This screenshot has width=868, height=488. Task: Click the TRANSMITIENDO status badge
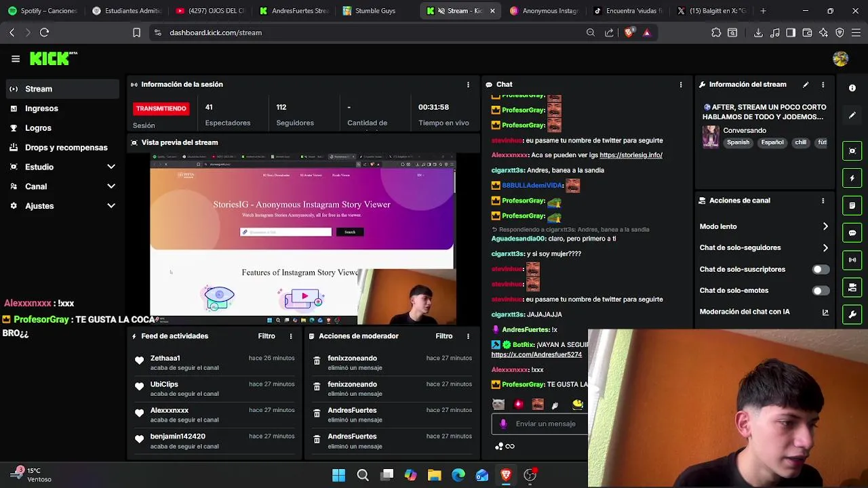tap(161, 108)
